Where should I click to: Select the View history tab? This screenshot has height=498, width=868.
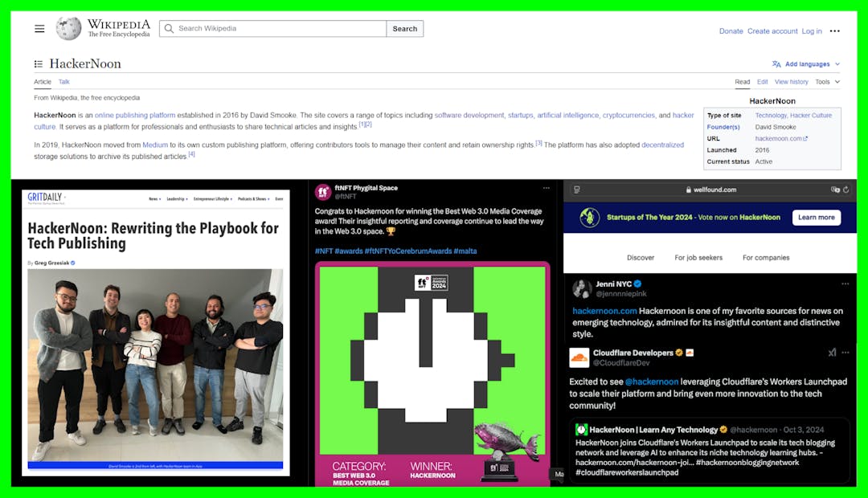point(791,82)
